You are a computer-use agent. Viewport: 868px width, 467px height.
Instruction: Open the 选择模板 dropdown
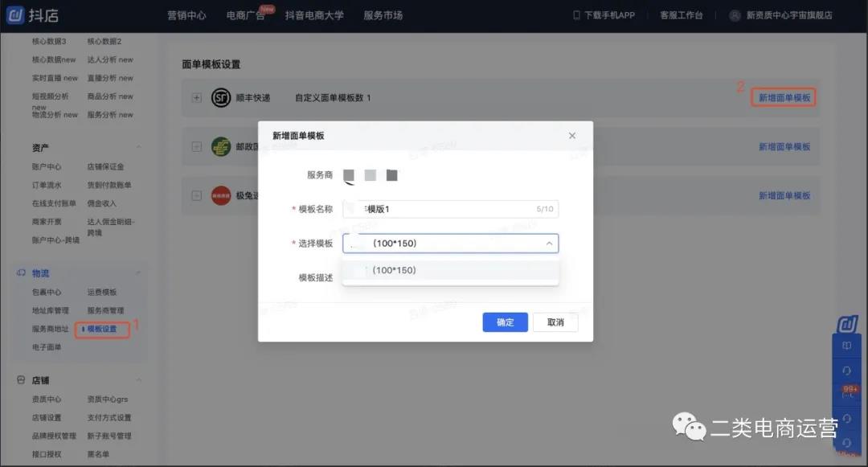tap(450, 244)
